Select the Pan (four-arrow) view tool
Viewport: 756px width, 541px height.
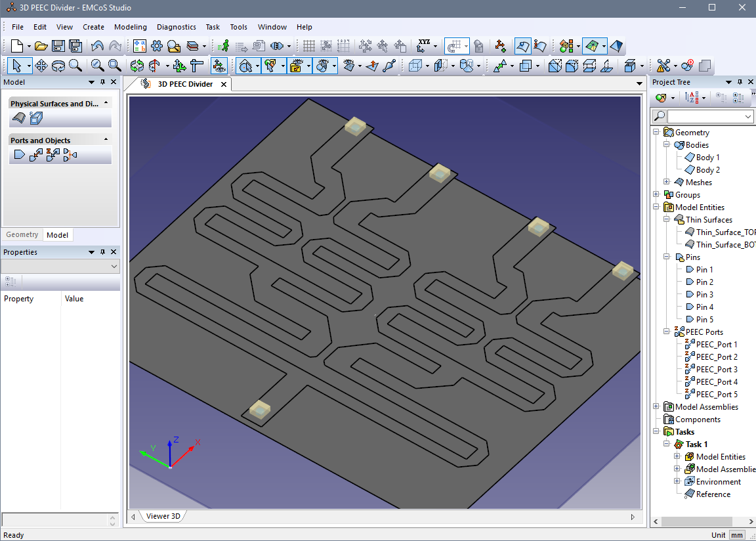(41, 66)
